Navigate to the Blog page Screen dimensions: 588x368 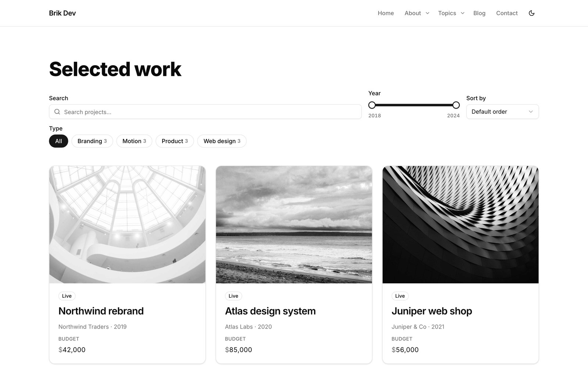pos(479,13)
